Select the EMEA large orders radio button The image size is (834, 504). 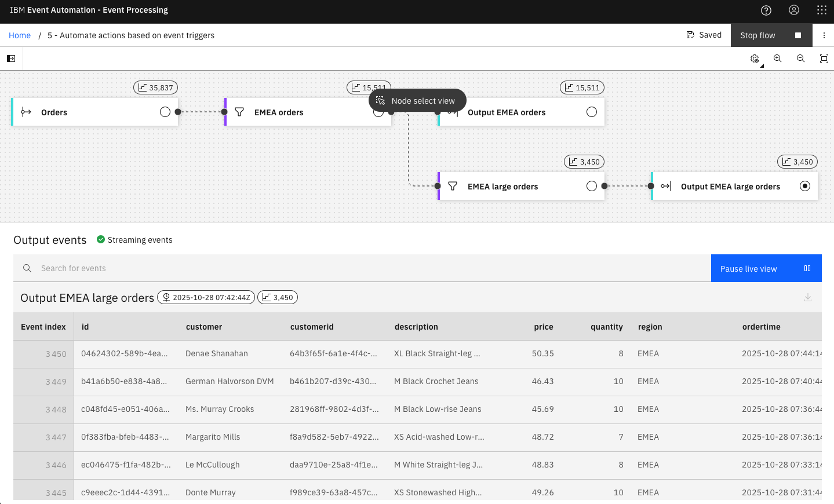pos(591,186)
